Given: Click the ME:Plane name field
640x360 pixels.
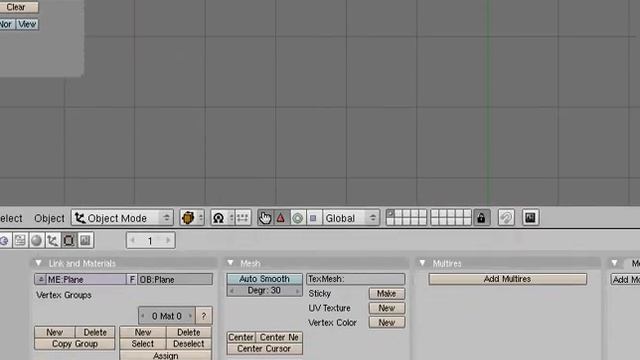Looking at the screenshot, I should 87,280.
